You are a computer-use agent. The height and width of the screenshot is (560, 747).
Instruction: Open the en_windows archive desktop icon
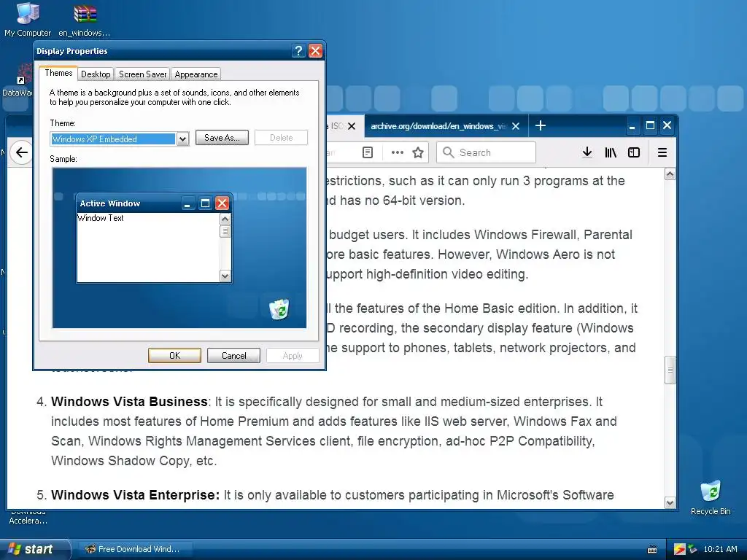[x=85, y=19]
